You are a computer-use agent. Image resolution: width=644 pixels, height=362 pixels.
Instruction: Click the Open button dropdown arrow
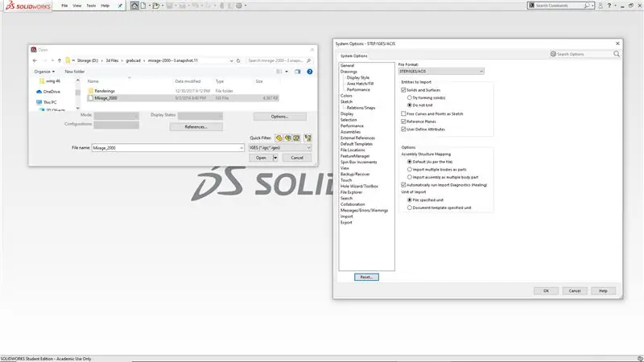tap(275, 158)
